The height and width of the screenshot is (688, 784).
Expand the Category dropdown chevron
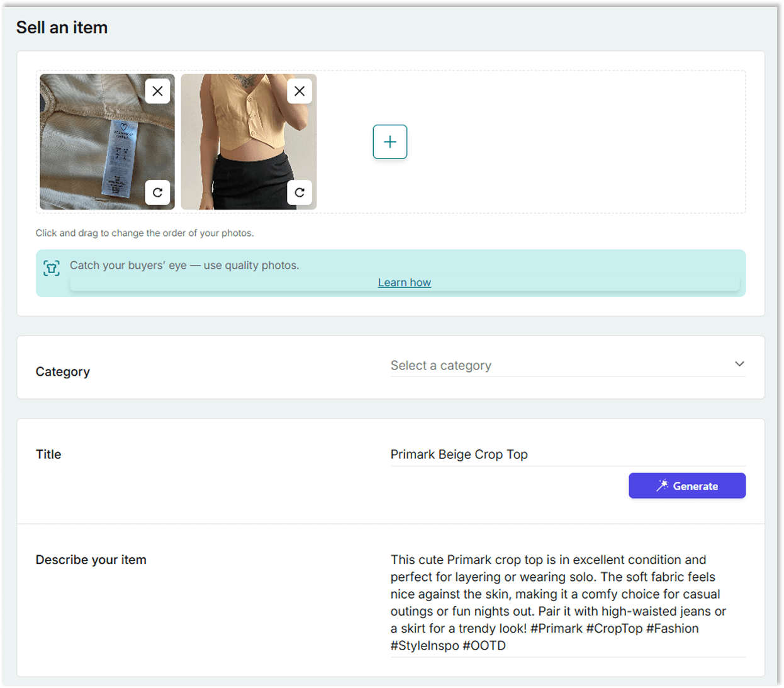click(739, 364)
